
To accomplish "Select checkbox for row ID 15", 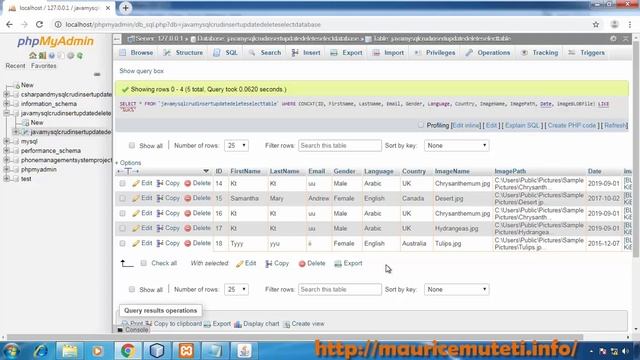I will 122,198.
